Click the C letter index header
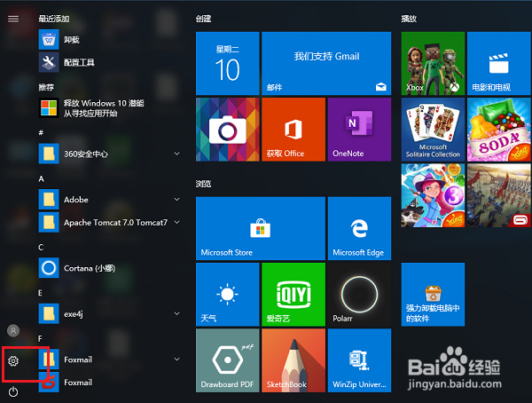Viewport: 532px width, 403px height. (x=41, y=247)
